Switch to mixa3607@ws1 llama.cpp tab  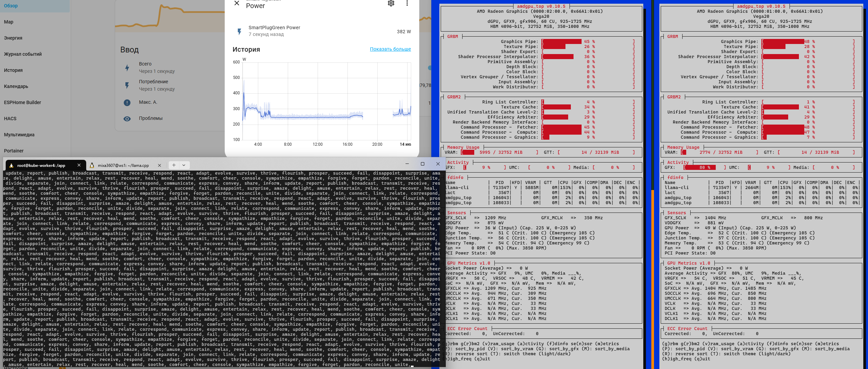(123, 165)
